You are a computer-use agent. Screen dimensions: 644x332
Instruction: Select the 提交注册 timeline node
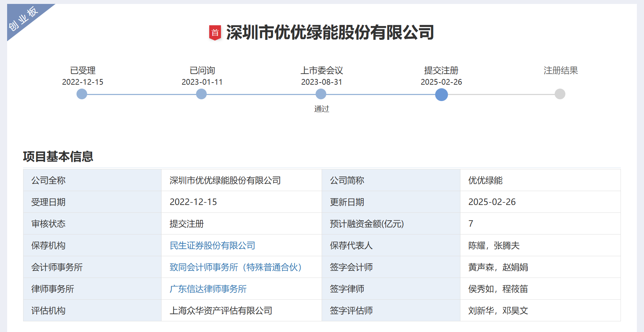click(442, 95)
